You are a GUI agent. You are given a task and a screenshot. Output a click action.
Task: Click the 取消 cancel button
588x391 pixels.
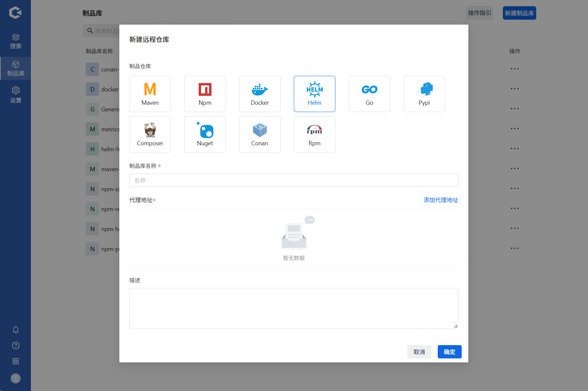tap(419, 352)
